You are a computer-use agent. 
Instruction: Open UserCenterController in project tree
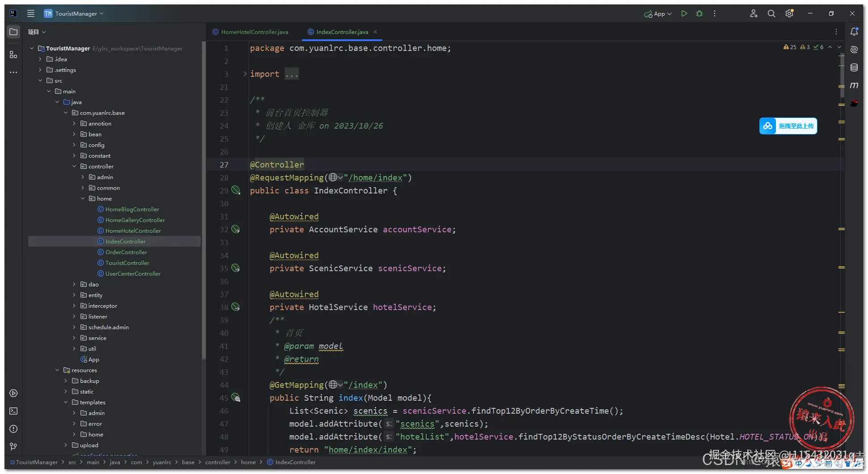click(133, 273)
